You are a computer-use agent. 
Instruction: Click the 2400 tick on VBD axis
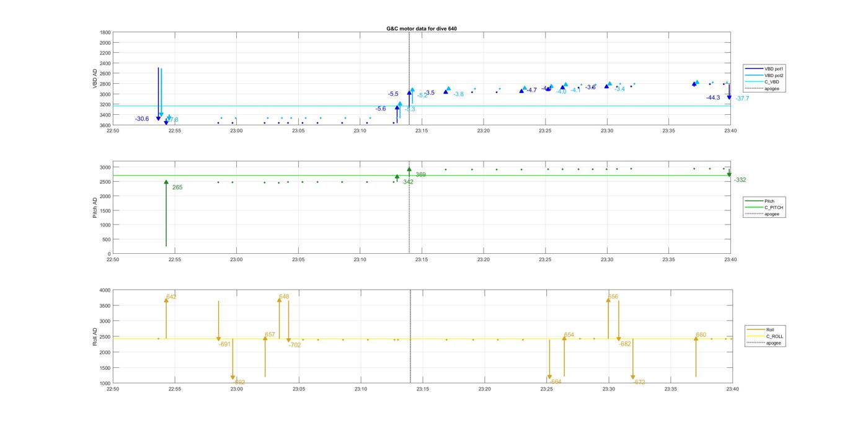pos(105,63)
